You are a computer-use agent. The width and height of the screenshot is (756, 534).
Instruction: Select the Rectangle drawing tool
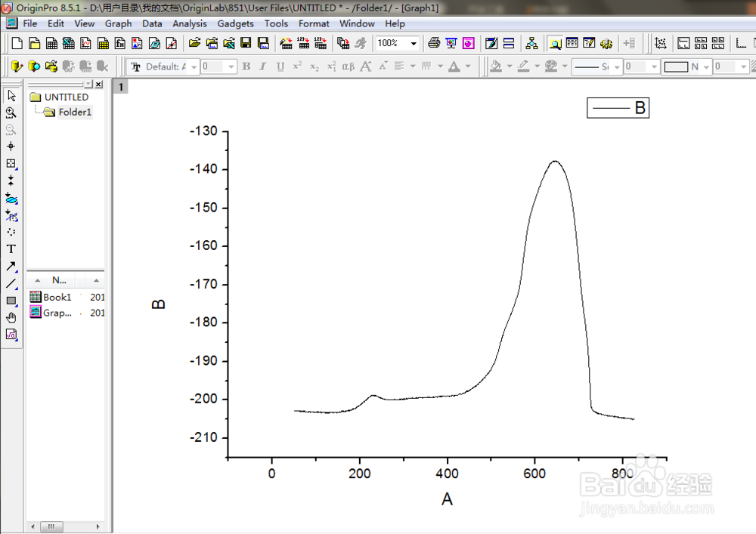(x=11, y=301)
